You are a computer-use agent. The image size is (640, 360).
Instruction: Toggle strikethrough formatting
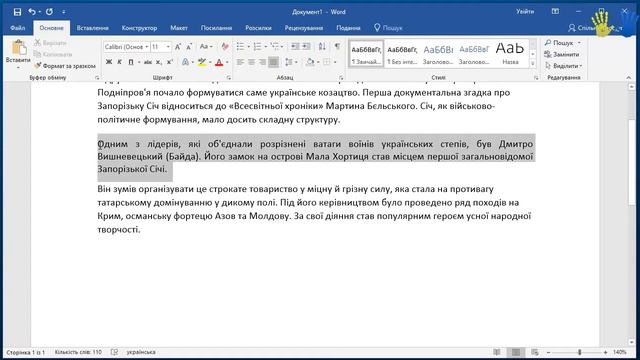[148, 62]
